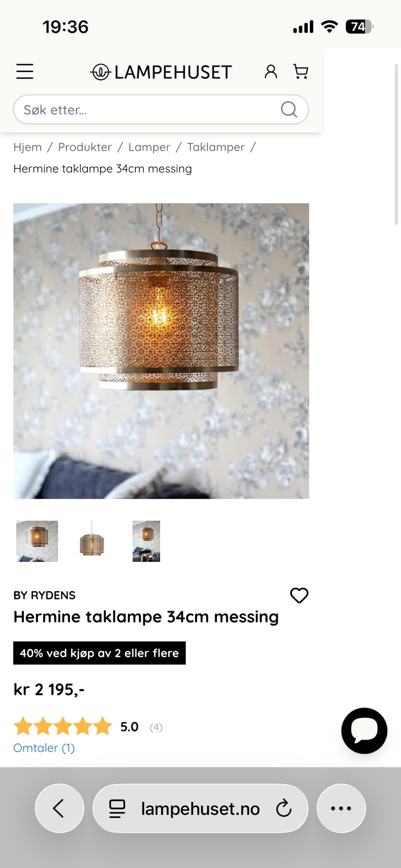This screenshot has width=401, height=868.
Task: Select third lamp thumbnail image
Action: [146, 541]
